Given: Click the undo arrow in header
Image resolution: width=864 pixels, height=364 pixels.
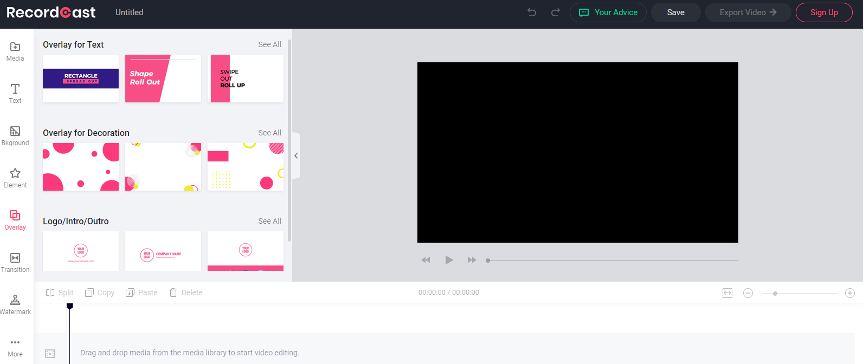Looking at the screenshot, I should pyautogui.click(x=532, y=12).
